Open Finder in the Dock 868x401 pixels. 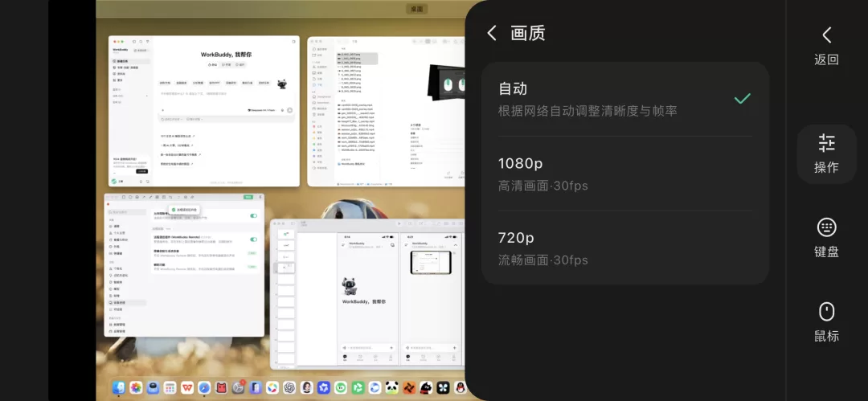click(x=119, y=387)
